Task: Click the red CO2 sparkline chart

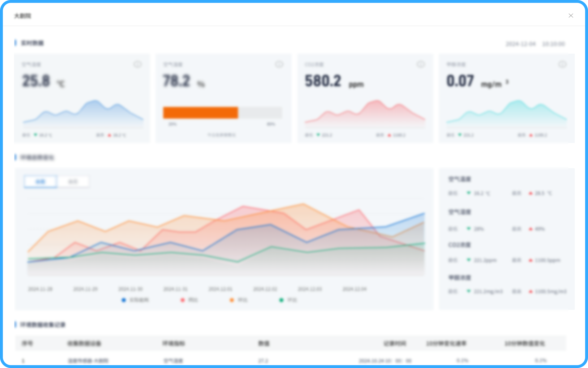Action: pyautogui.click(x=365, y=113)
